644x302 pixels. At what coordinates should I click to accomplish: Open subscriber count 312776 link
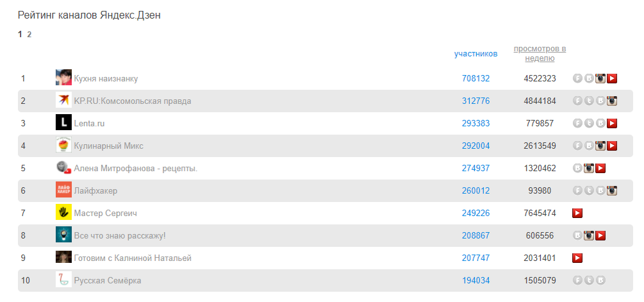click(x=476, y=101)
